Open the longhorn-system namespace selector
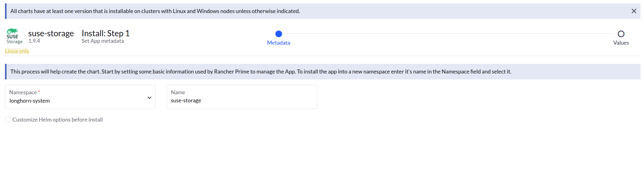644x169 pixels. 75,100
